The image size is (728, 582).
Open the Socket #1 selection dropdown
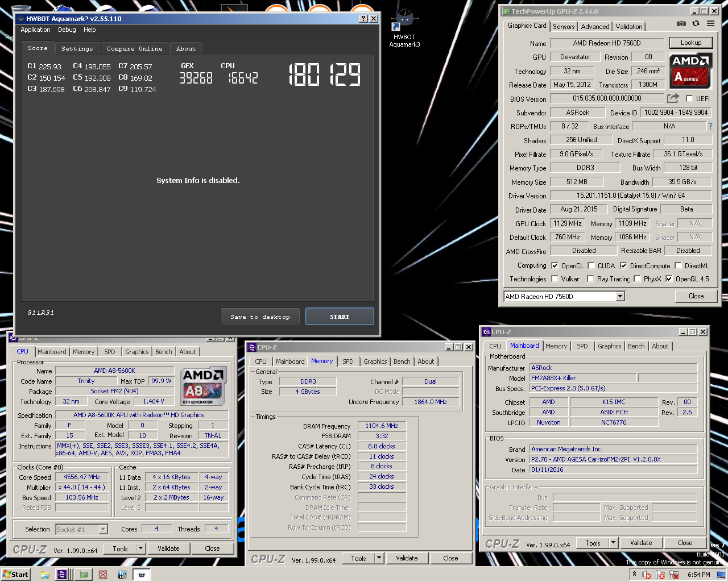click(x=103, y=529)
